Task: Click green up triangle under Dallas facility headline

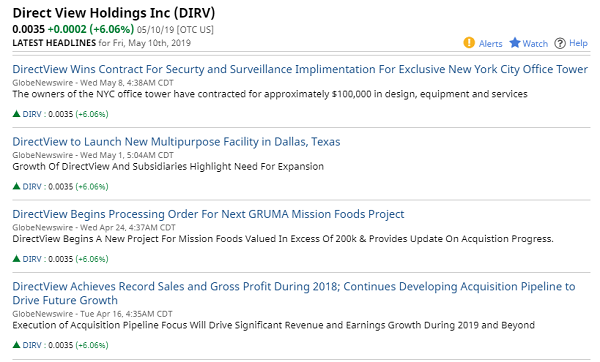Action: (x=16, y=186)
